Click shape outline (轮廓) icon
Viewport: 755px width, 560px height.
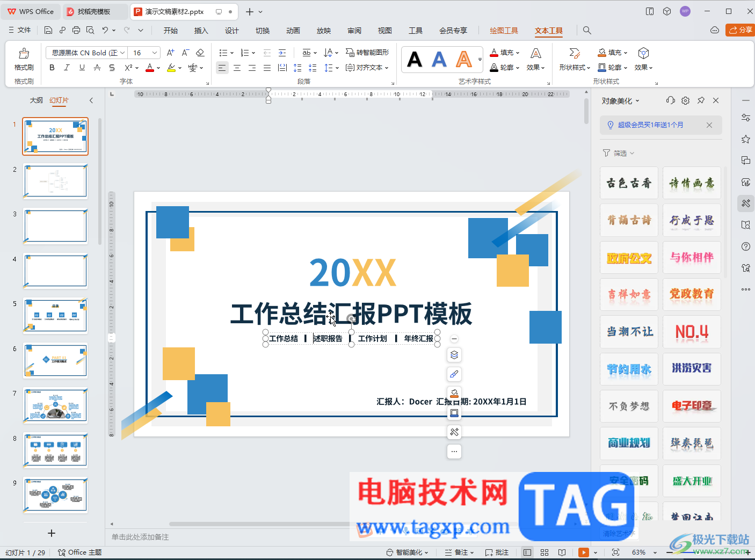tap(602, 68)
